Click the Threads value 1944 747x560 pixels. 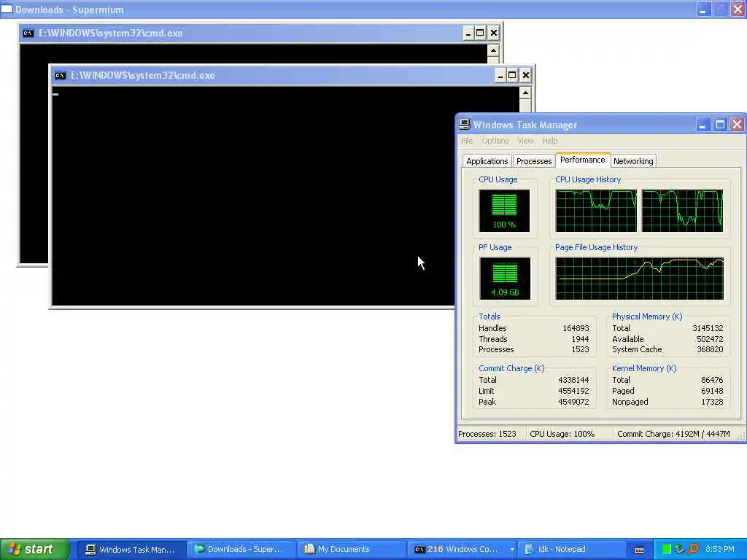pyautogui.click(x=580, y=339)
